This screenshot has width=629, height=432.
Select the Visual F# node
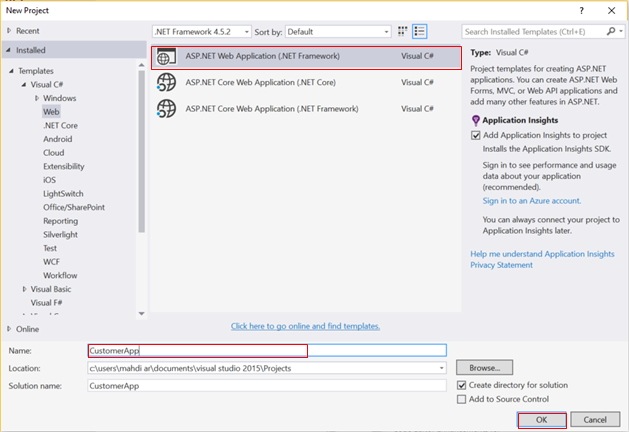point(47,303)
